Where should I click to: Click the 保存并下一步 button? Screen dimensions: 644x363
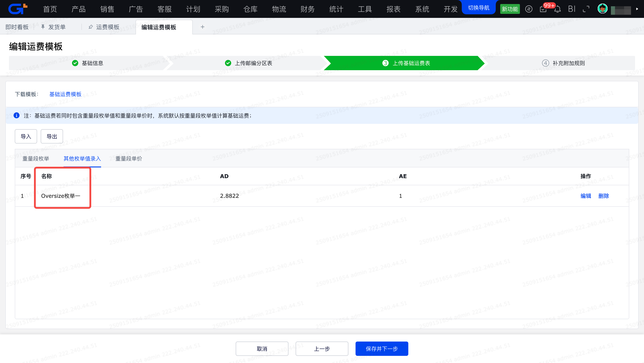tap(381, 348)
